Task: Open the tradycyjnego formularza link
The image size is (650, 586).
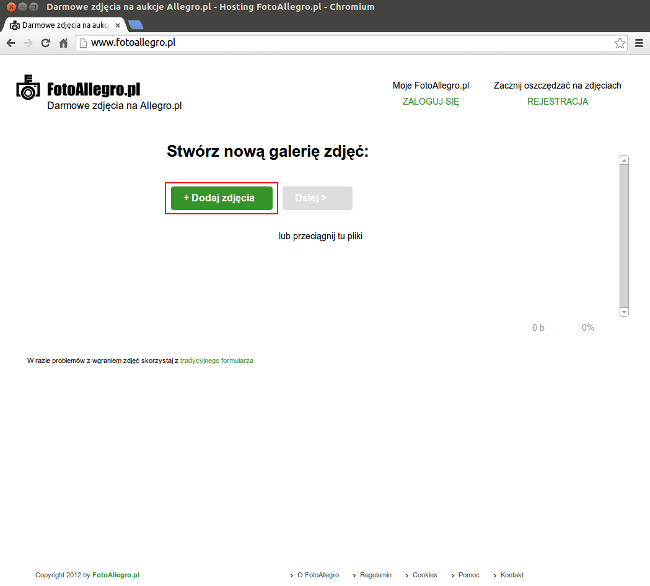Action: click(x=217, y=361)
